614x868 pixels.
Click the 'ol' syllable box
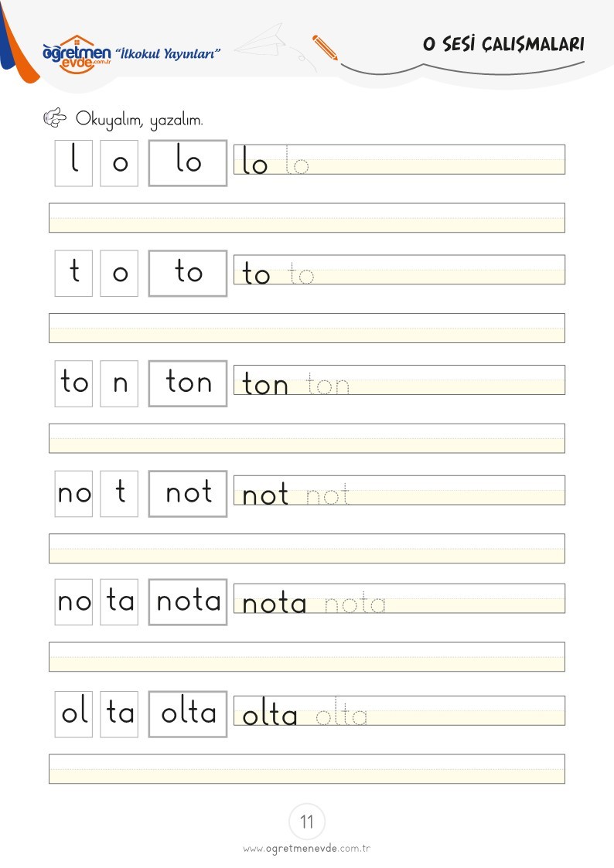(x=73, y=713)
